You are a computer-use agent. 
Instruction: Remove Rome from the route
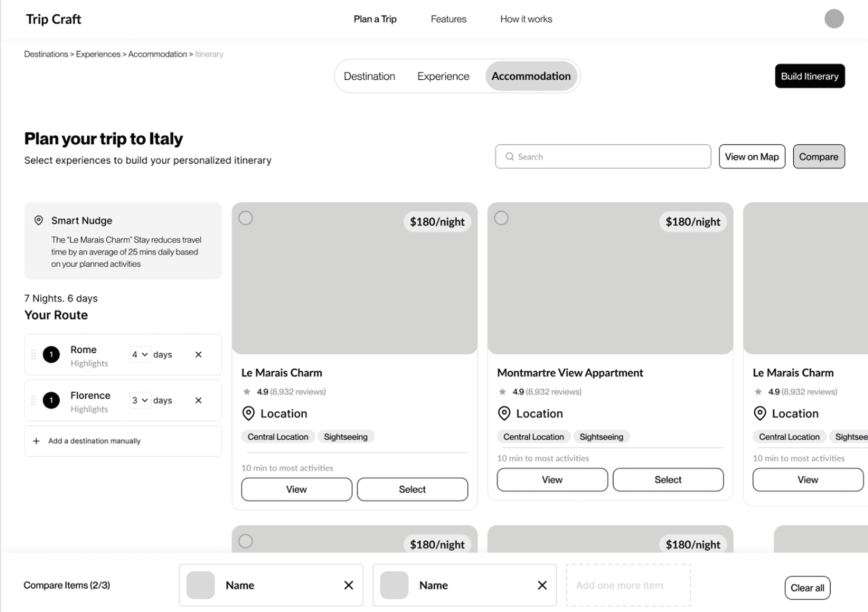198,355
